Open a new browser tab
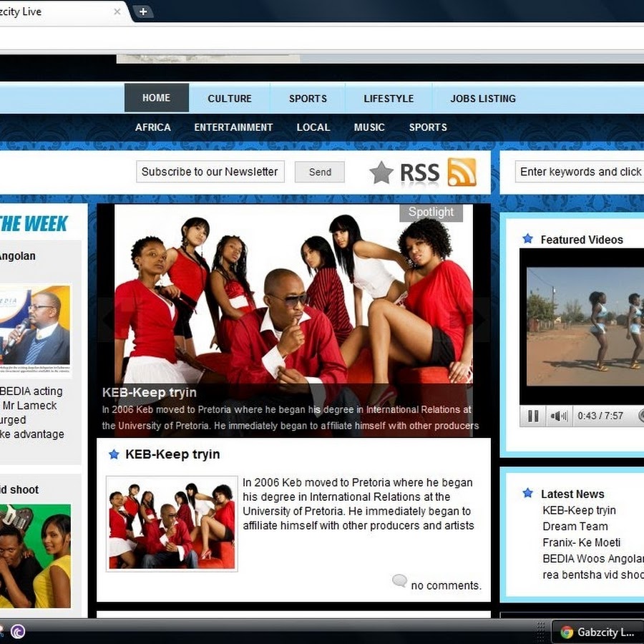The width and height of the screenshot is (644, 644). tap(143, 11)
